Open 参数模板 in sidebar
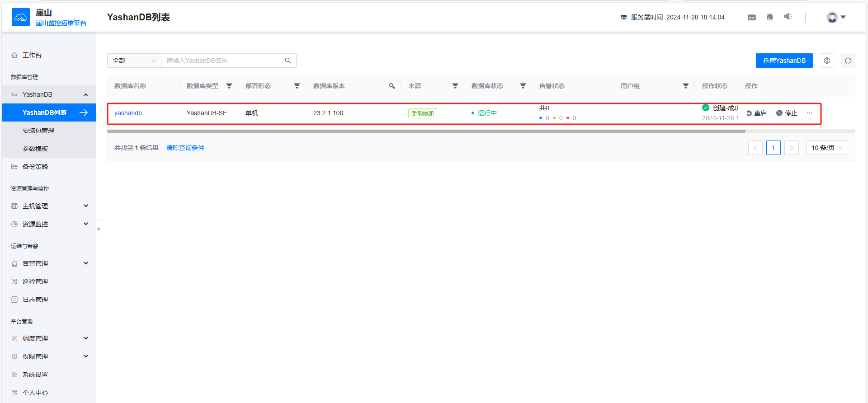The height and width of the screenshot is (403, 868). coord(49,149)
